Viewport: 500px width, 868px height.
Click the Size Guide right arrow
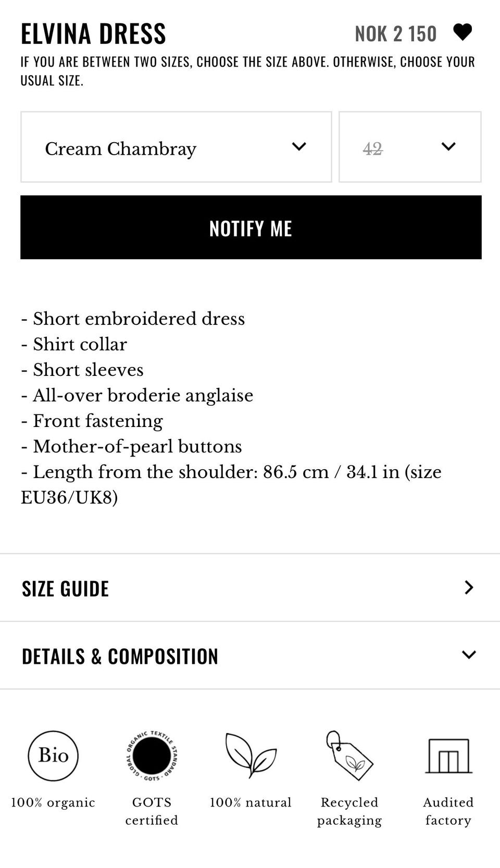469,588
